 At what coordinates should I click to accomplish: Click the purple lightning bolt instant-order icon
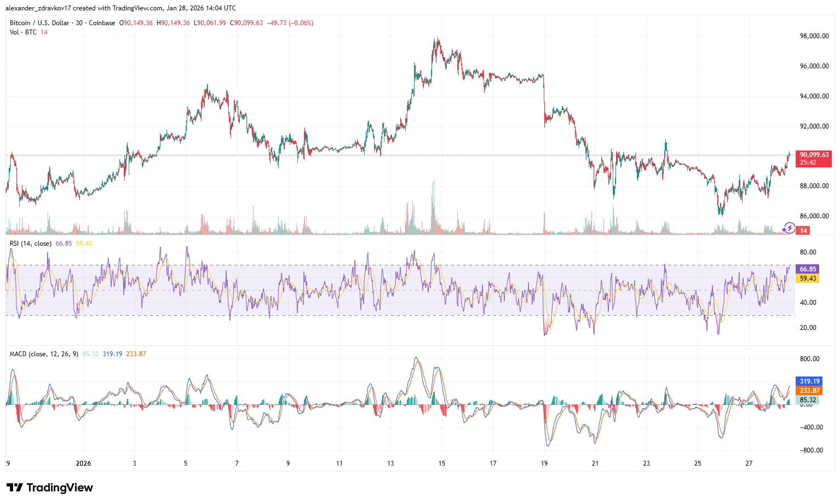(790, 228)
